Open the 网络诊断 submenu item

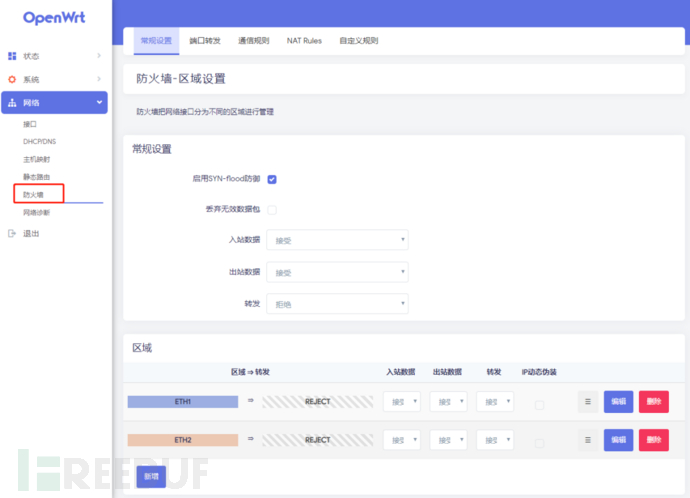(37, 212)
